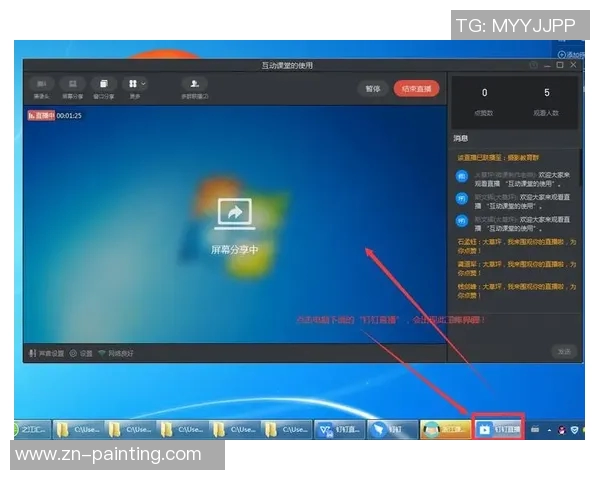This screenshot has width=600, height=480.
Task: Click the 直播中 live status badge
Action: point(39,115)
